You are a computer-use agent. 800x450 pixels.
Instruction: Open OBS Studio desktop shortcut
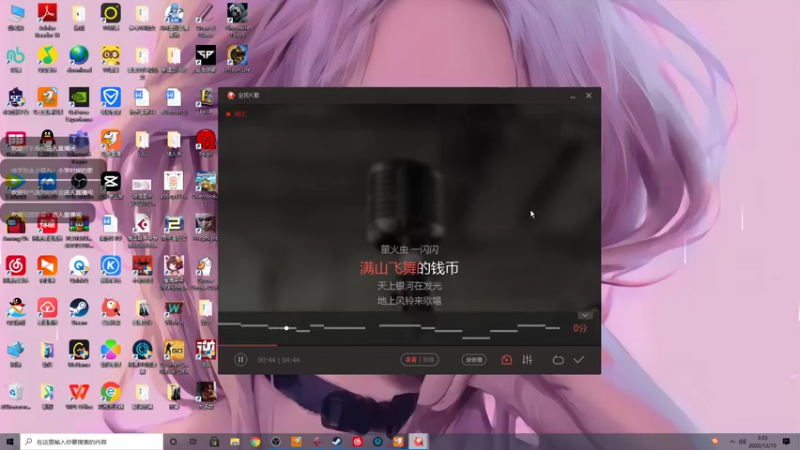[x=79, y=185]
